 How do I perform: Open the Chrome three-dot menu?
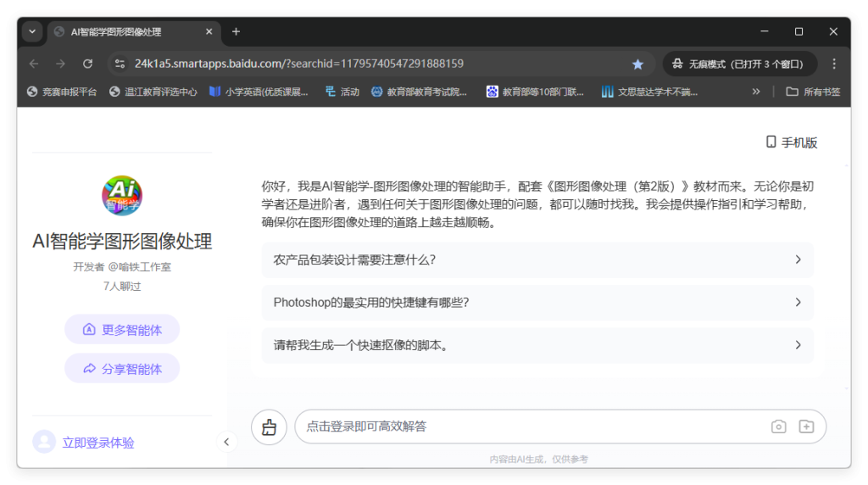(x=834, y=64)
